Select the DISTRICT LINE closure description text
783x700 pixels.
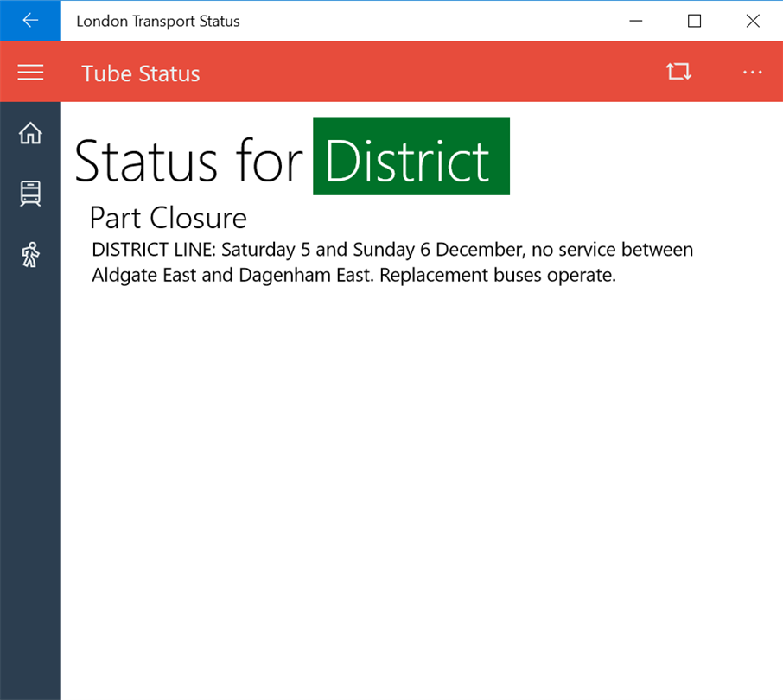(x=392, y=262)
